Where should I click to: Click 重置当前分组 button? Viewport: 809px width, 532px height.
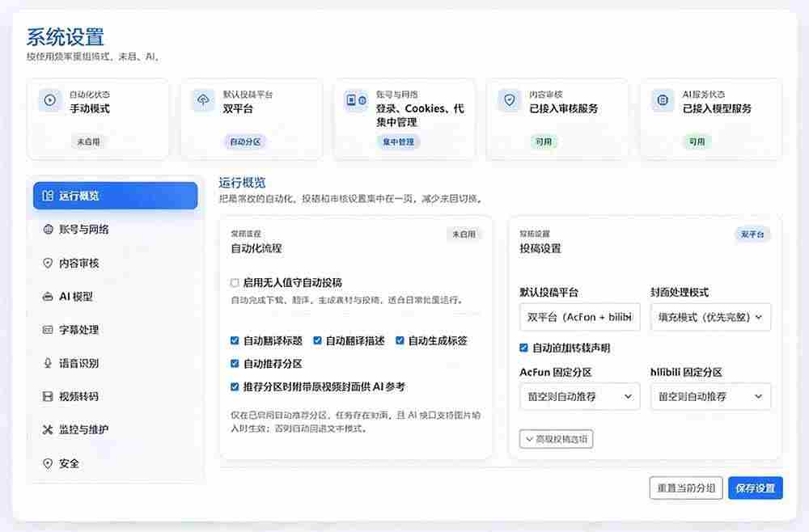pyautogui.click(x=686, y=488)
